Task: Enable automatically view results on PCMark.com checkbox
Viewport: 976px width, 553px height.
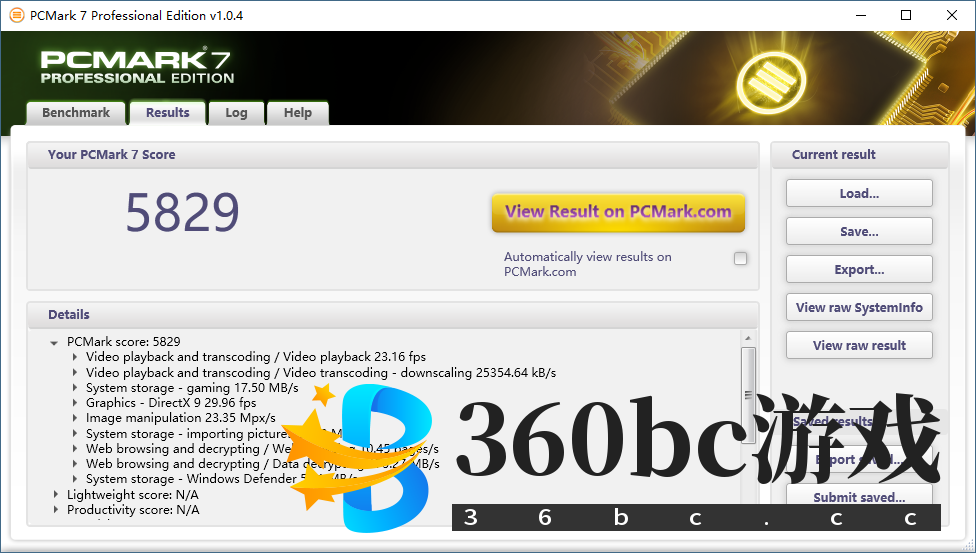Action: (740, 259)
